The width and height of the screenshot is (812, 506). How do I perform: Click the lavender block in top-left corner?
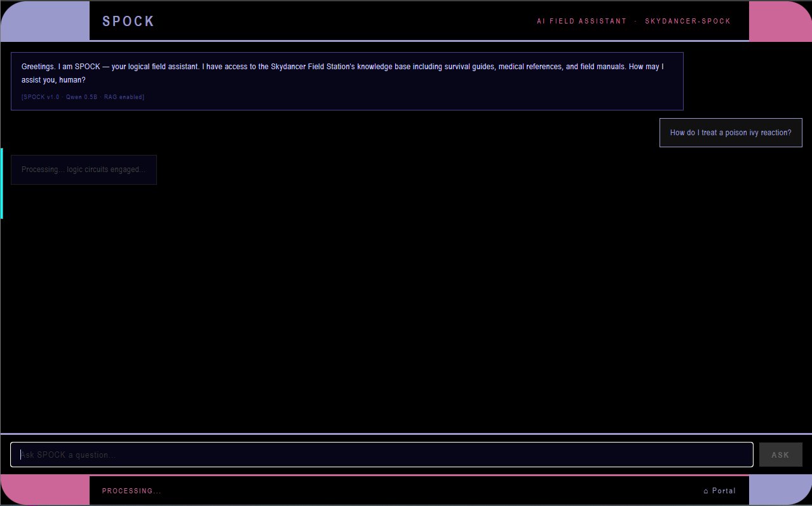[46, 21]
